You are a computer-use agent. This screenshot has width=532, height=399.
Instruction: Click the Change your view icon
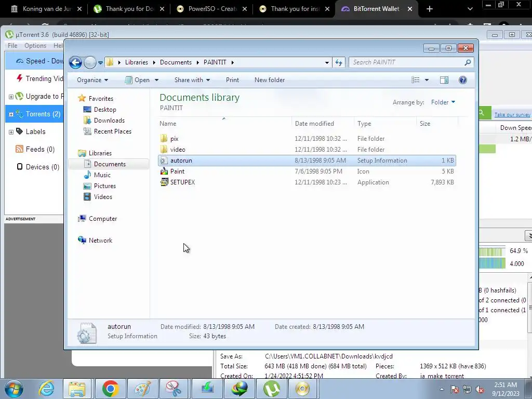(x=415, y=80)
